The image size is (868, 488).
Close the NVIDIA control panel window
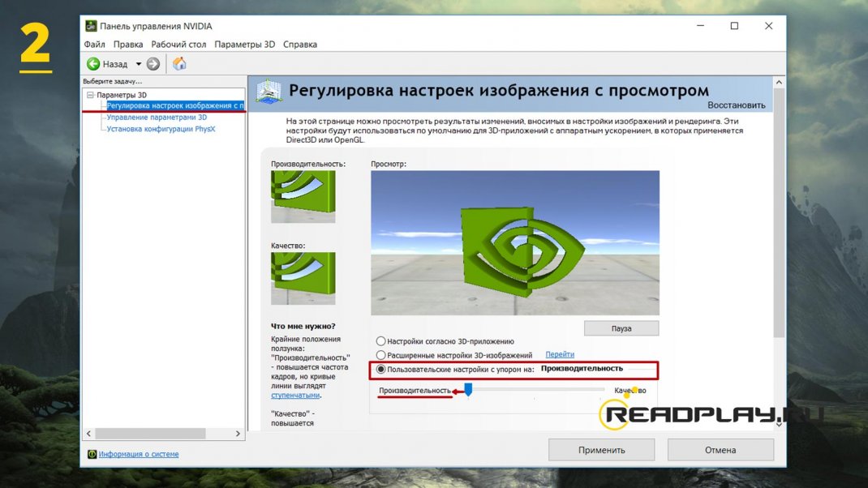click(x=768, y=26)
